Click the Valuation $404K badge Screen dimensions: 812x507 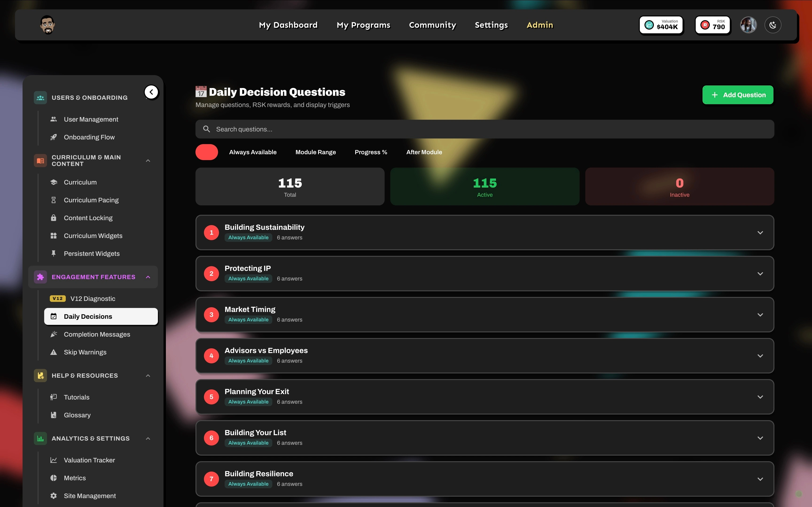pyautogui.click(x=661, y=25)
